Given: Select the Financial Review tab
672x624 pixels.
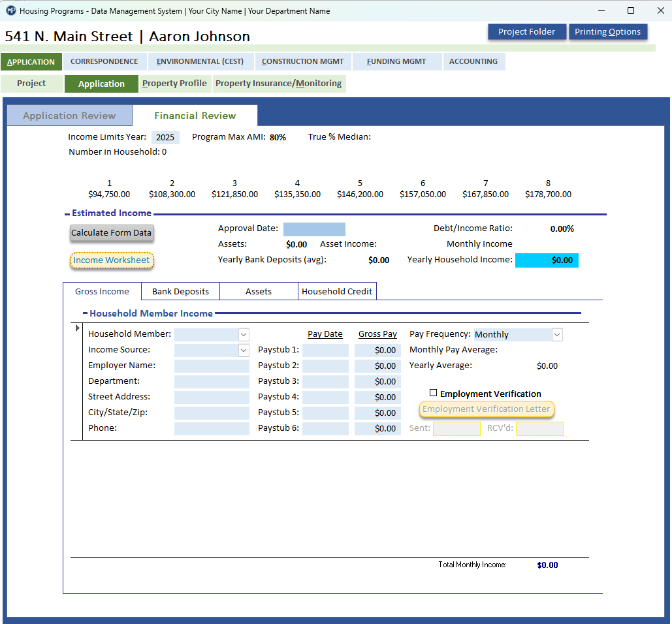Looking at the screenshot, I should [195, 116].
